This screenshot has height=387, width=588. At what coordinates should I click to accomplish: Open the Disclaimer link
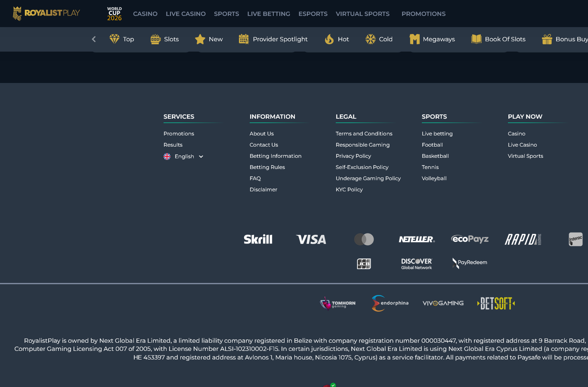click(x=263, y=190)
